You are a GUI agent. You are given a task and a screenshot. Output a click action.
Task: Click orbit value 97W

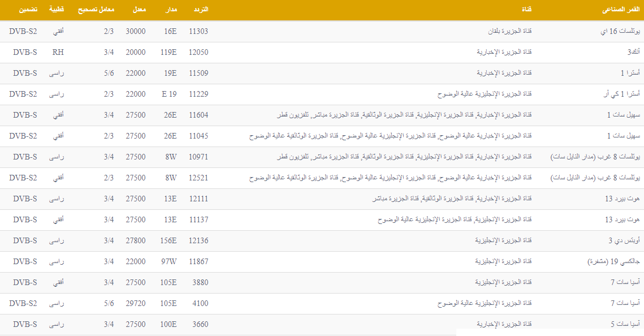coord(169,262)
